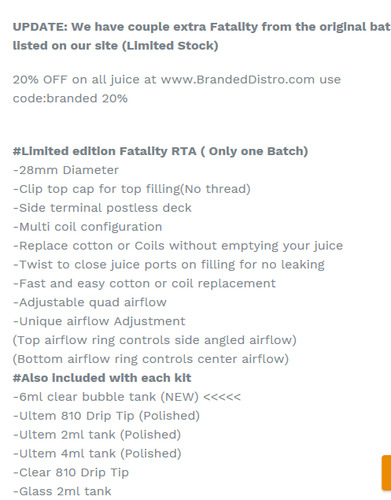Screen dimensions: 391x500
Task: Click 'Fast and easy cotton' line
Action: point(144,284)
